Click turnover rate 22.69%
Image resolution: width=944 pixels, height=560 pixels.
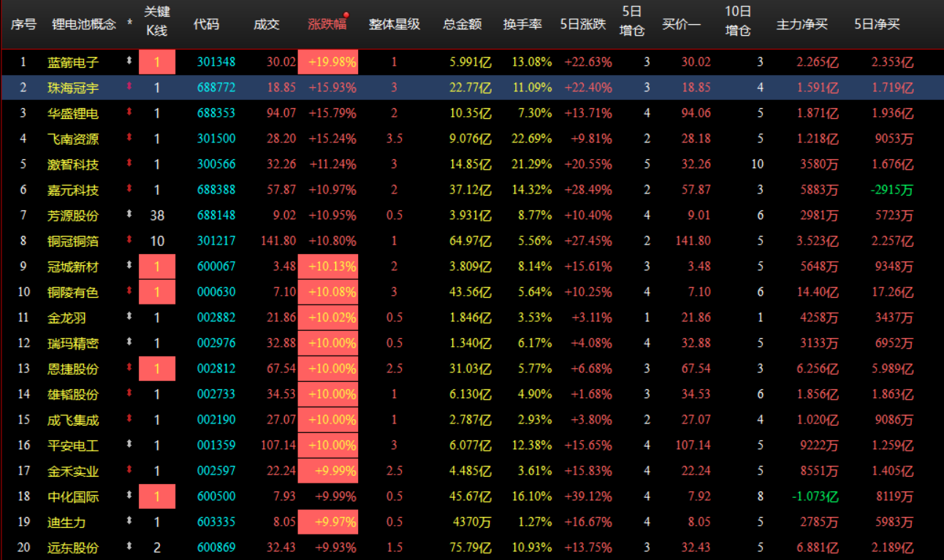[x=532, y=139]
